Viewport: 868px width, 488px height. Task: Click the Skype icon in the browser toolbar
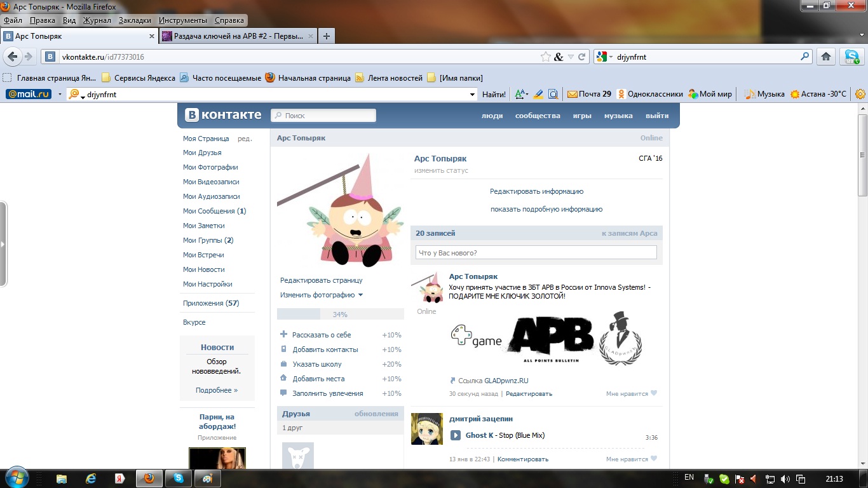point(851,57)
